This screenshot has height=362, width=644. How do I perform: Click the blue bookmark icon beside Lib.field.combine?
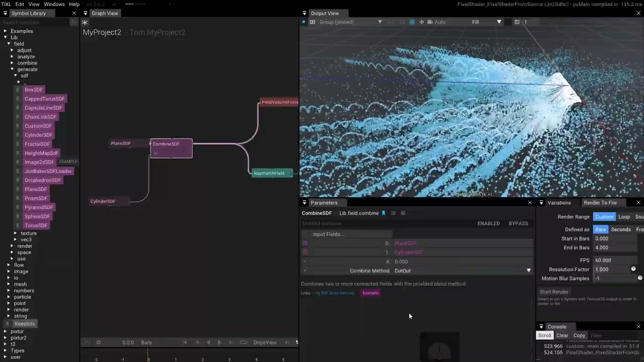tap(383, 213)
